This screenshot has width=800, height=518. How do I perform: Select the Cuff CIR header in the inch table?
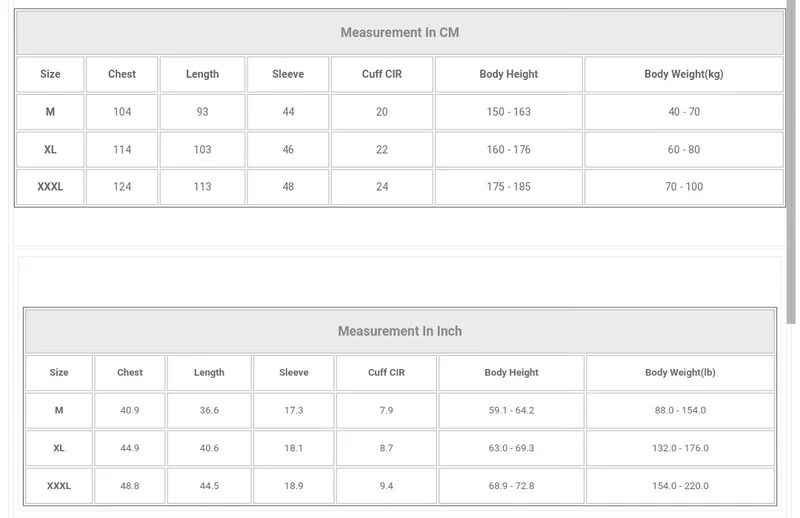coord(386,373)
